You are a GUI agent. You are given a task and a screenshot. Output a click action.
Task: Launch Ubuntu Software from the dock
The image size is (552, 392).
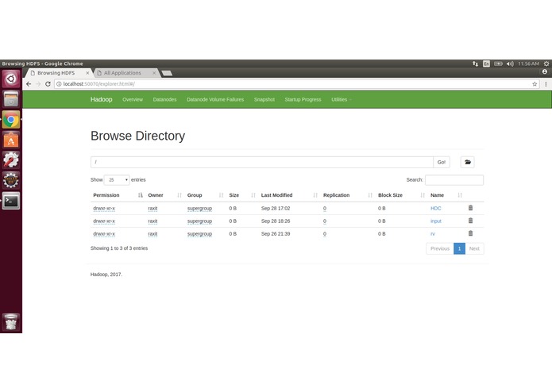[11, 140]
